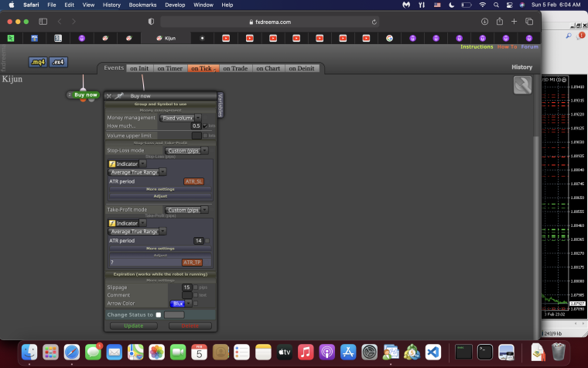The height and width of the screenshot is (368, 588).
Task: Open FaceTime in the Dock
Action: [x=178, y=353]
